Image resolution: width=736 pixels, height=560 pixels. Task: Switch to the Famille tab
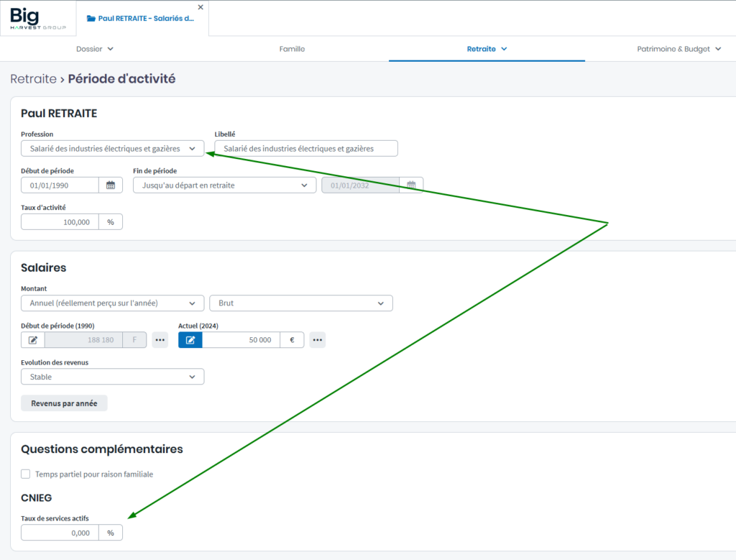(x=292, y=49)
